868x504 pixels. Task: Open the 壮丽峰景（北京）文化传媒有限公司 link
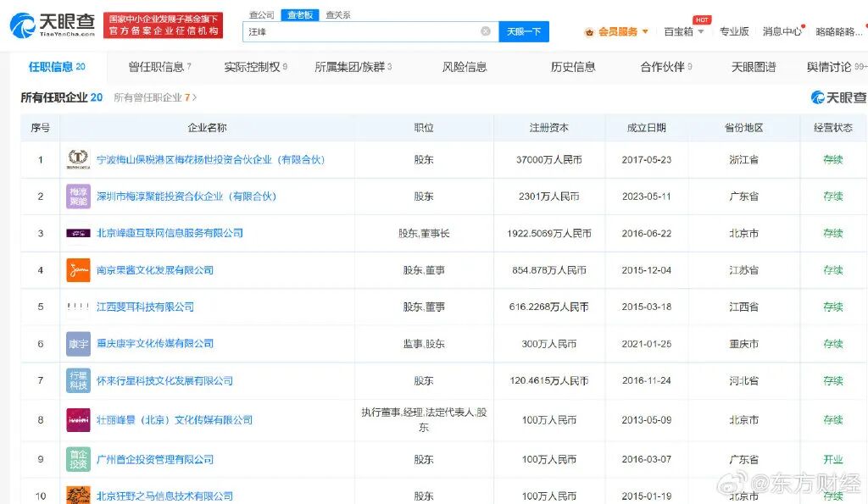pyautogui.click(x=175, y=420)
